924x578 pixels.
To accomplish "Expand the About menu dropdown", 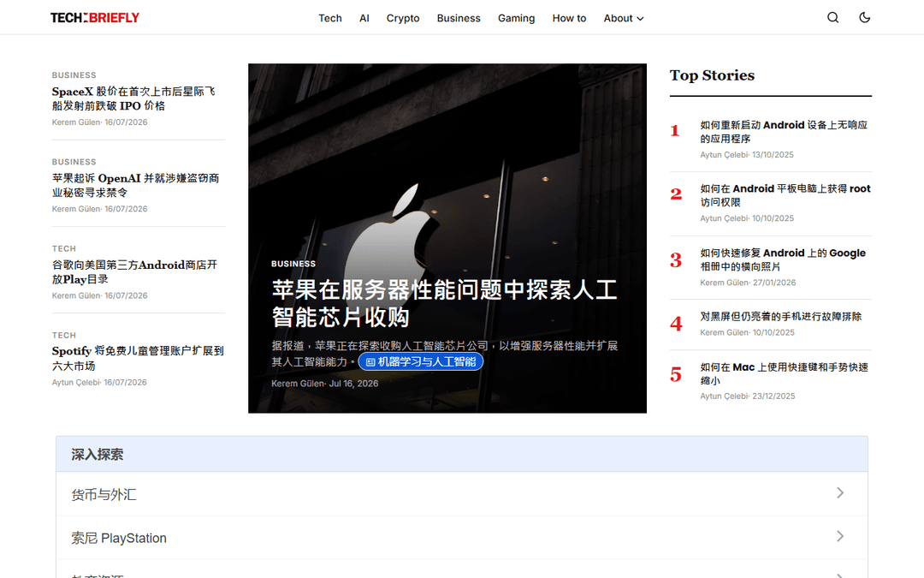I will pos(624,18).
